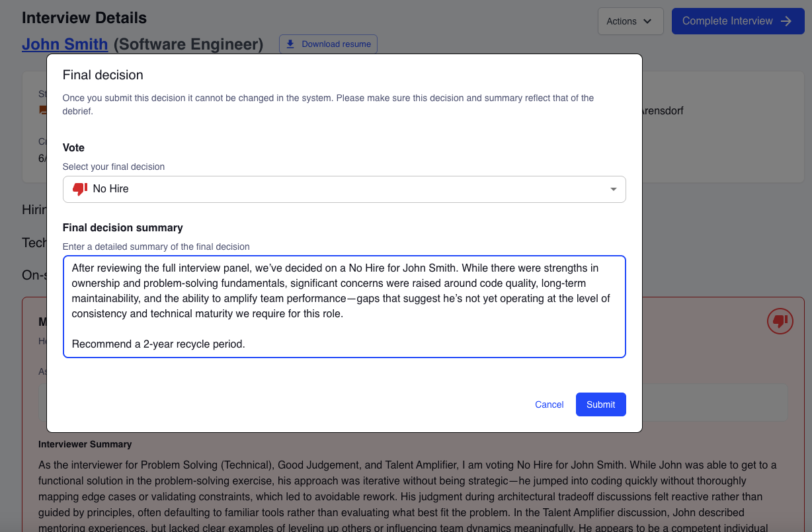Download John Smith's resume
Screen dimensions: 812x532
pos(328,44)
